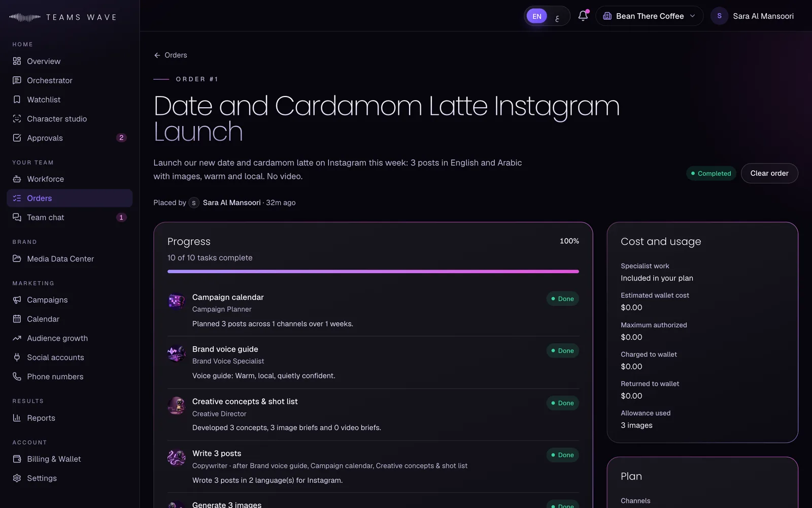Image resolution: width=812 pixels, height=508 pixels.
Task: Click the Media Data Center folder icon
Action: pyautogui.click(x=17, y=259)
